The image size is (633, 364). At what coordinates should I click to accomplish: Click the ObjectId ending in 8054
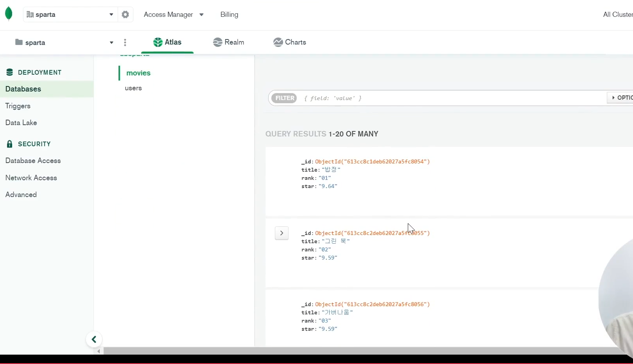[373, 161]
